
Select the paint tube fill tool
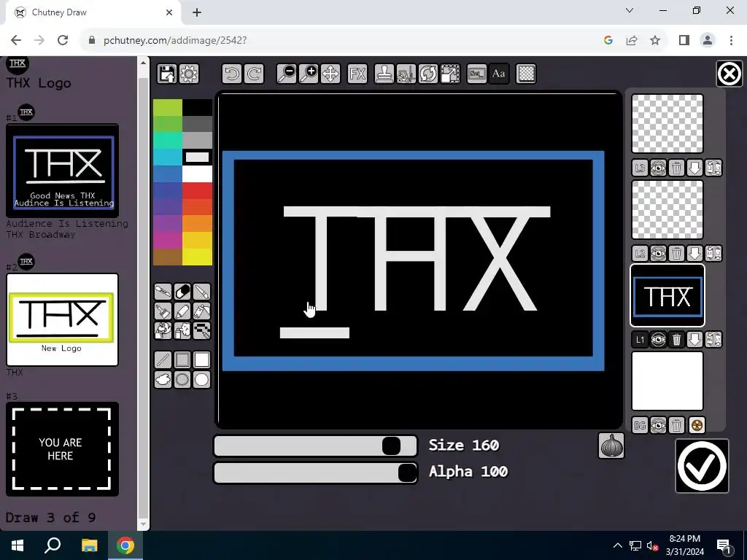tap(202, 311)
